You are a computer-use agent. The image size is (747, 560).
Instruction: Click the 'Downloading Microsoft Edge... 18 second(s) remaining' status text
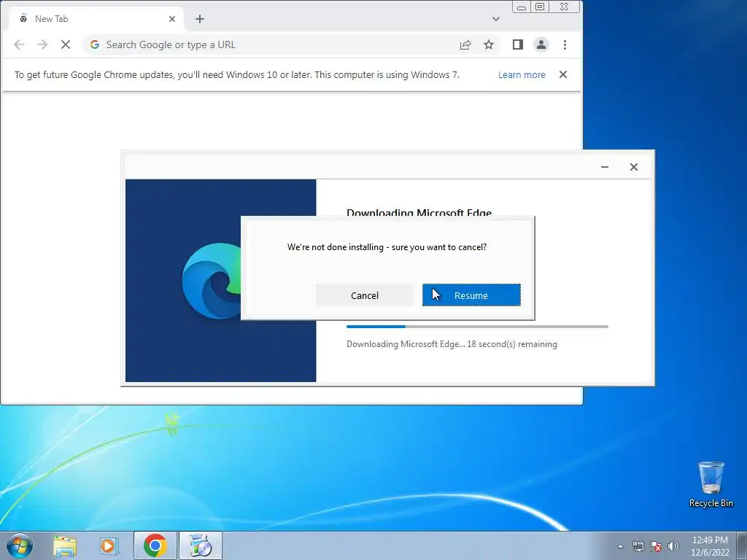(x=452, y=344)
